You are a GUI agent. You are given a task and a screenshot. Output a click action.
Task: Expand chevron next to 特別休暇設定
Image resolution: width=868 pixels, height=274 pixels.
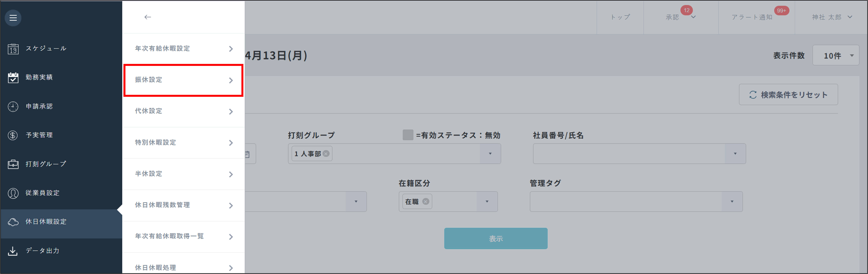tap(231, 143)
